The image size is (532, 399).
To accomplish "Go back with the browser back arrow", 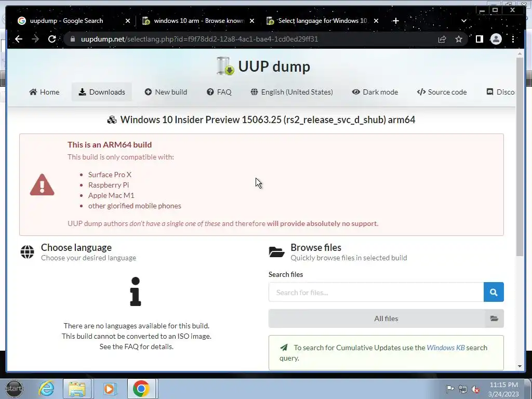I will (x=19, y=39).
